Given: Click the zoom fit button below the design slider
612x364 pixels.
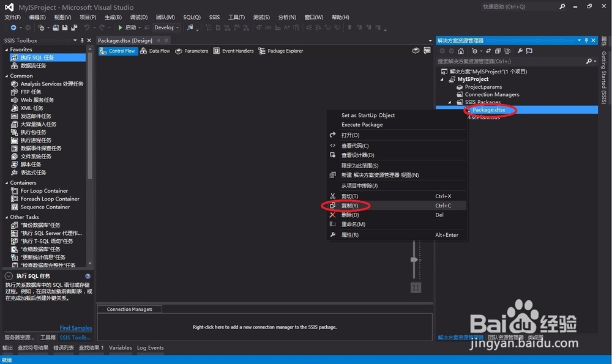Looking at the screenshot, I should tap(416, 288).
